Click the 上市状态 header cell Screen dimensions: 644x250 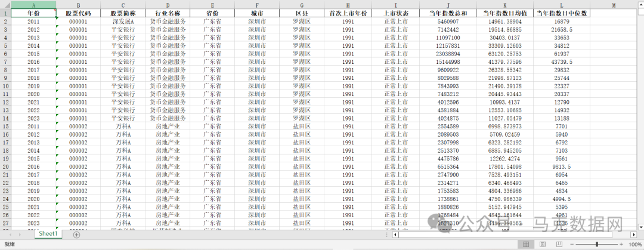click(x=395, y=13)
